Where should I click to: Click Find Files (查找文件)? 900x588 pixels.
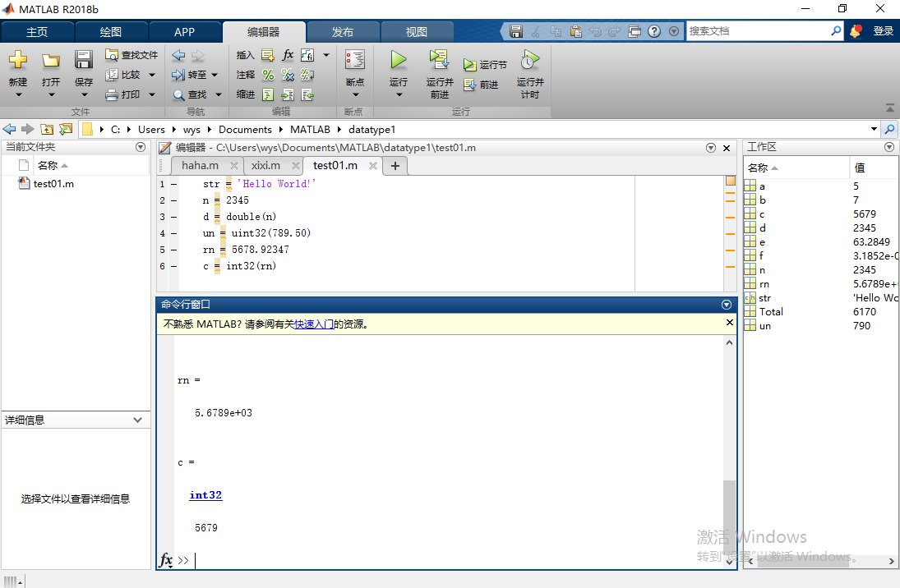click(132, 55)
